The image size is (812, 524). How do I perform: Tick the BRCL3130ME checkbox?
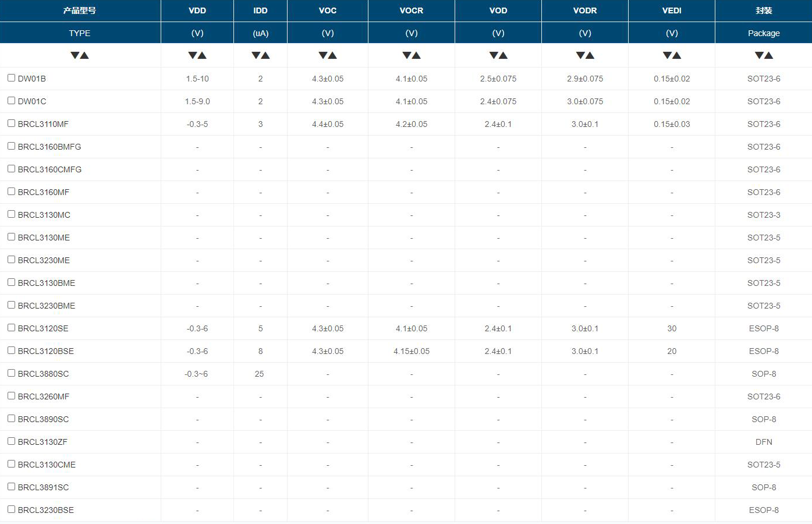tap(11, 236)
